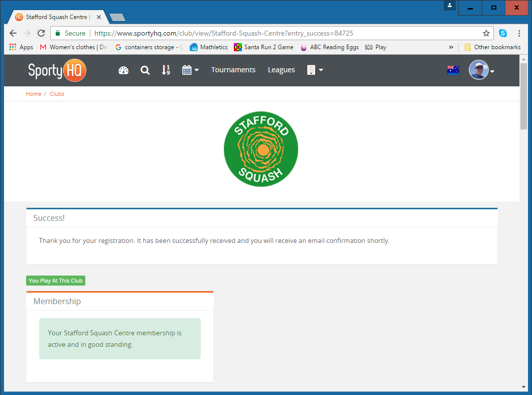Click the You Play At This Club badge
532x395 pixels.
pyautogui.click(x=56, y=281)
